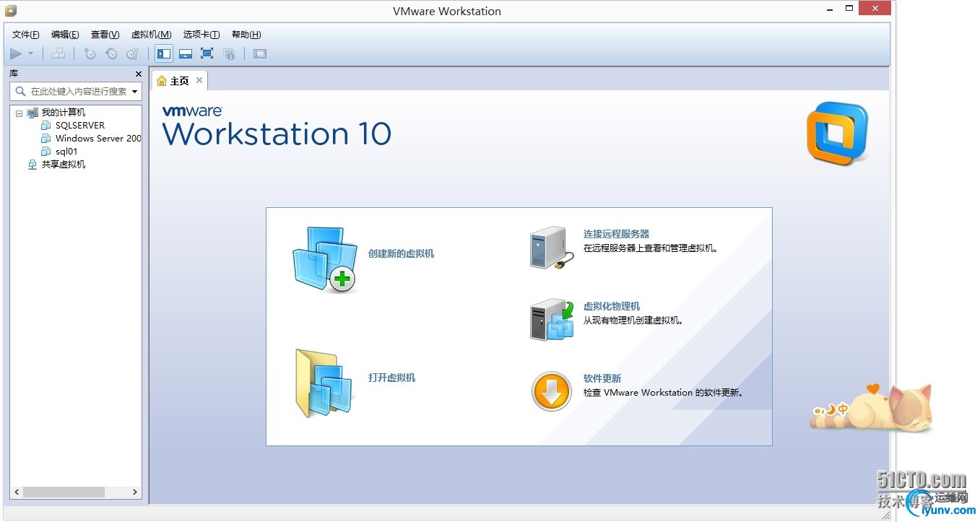Click the remote server tower icon
Viewport: 980px width, 522px height.
pyautogui.click(x=552, y=248)
